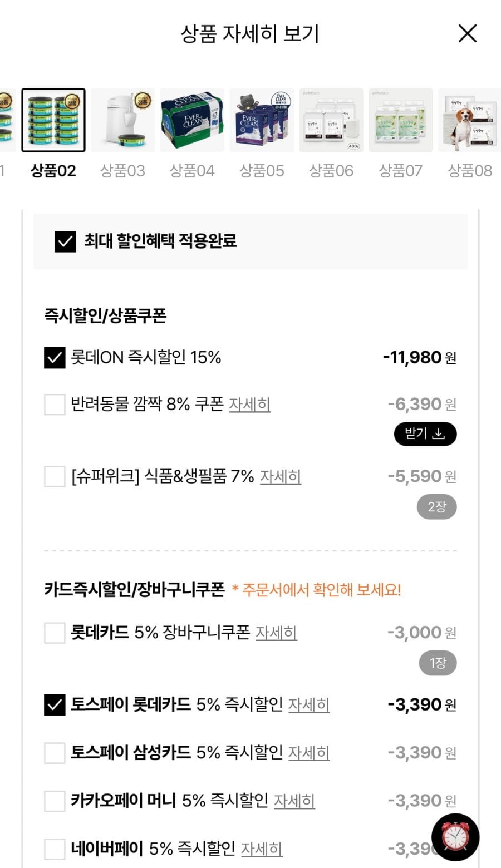This screenshot has height=868, width=501.
Task: Select the 상품06 pet pads thumbnail
Action: click(331, 120)
